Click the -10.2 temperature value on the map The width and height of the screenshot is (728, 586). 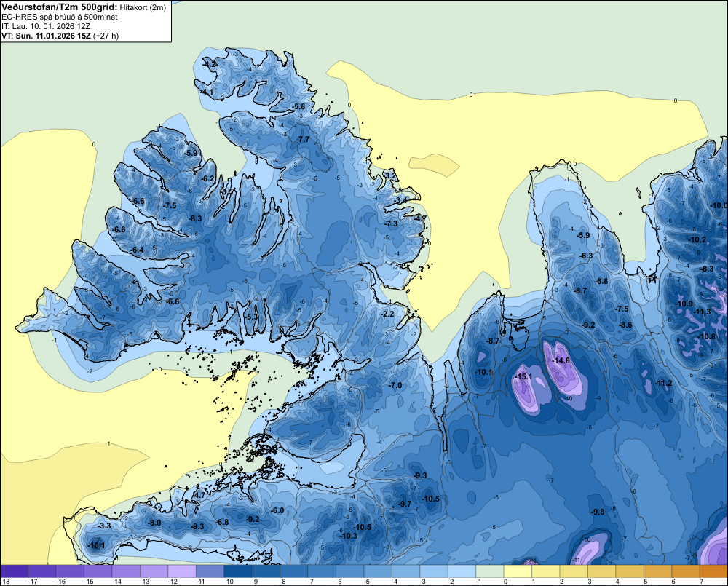[697, 239]
